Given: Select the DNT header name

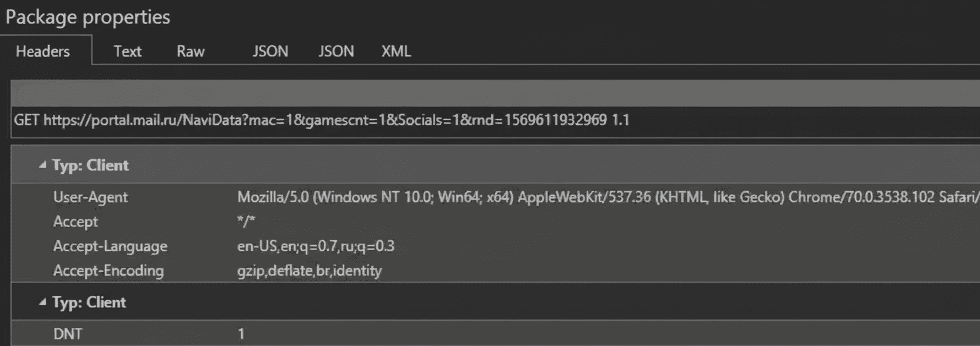Looking at the screenshot, I should tap(68, 334).
